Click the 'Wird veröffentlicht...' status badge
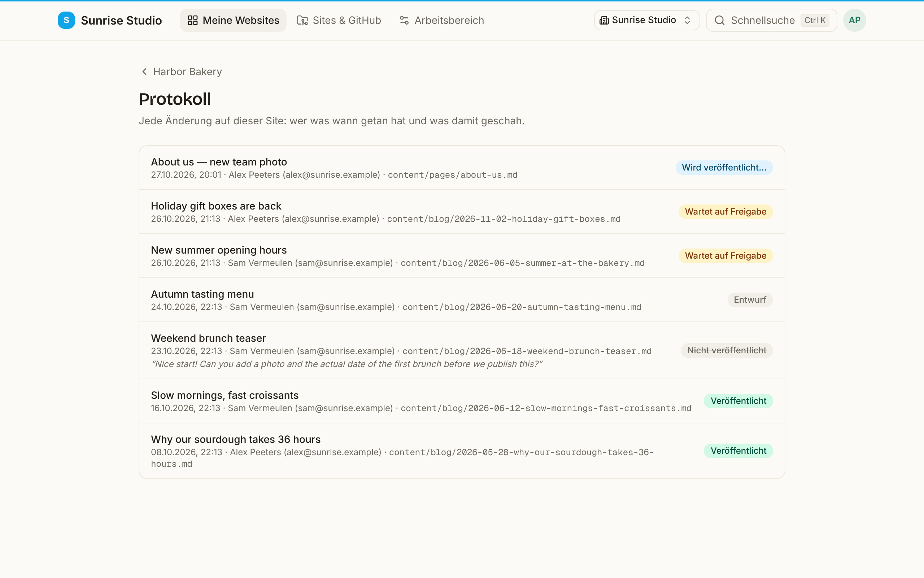Viewport: 924px width, 578px height. coord(724,167)
